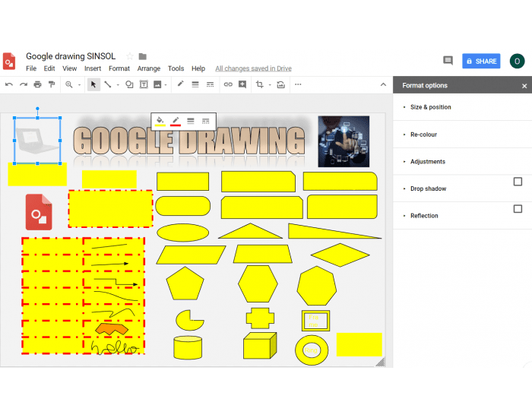Close the Format options panel
The image size is (532, 418).
point(524,86)
